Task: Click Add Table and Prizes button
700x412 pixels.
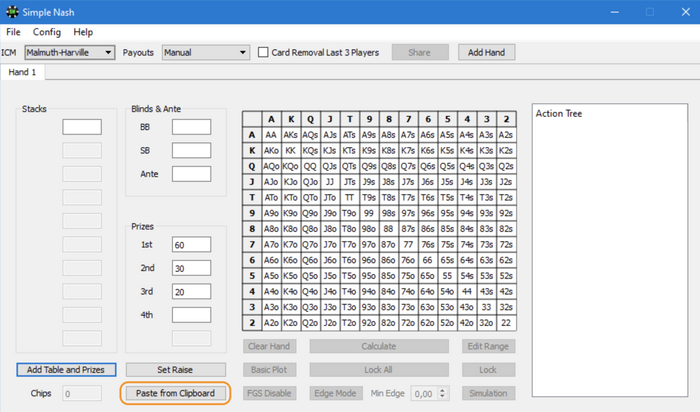Action: tap(67, 370)
